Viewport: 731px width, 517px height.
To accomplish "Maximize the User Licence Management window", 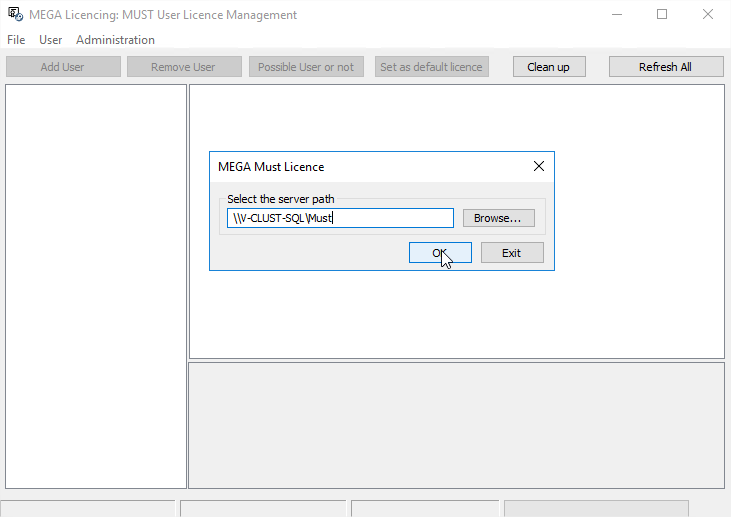I will pos(662,15).
